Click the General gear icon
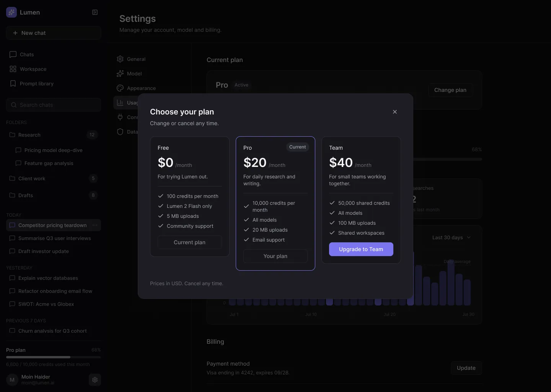Image resolution: width=551 pixels, height=392 pixels. pyautogui.click(x=120, y=59)
